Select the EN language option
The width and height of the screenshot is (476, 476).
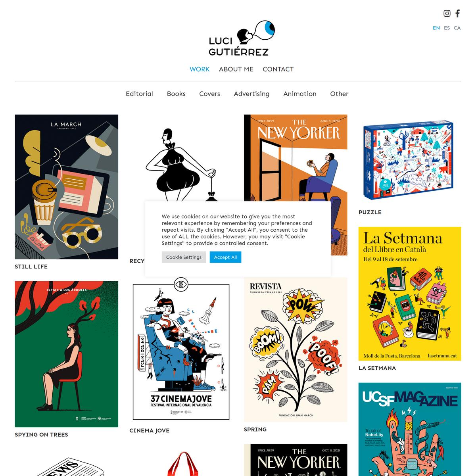(436, 28)
